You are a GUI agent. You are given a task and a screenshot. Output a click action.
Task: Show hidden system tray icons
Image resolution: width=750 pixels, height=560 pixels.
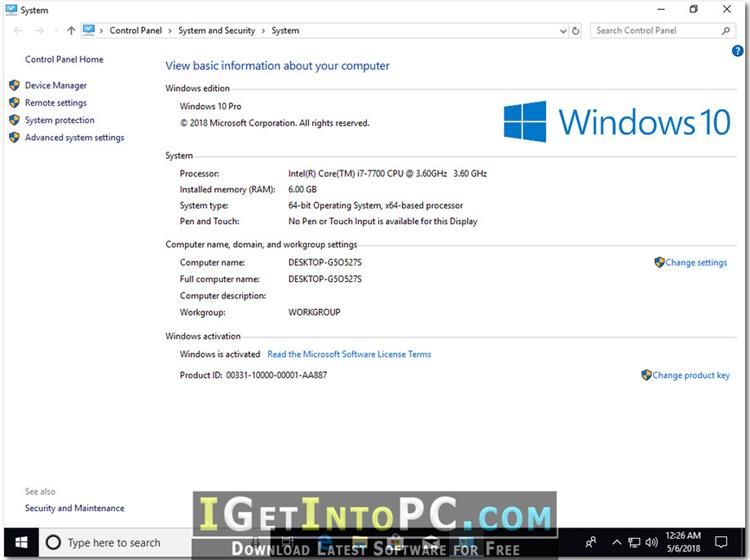click(x=617, y=542)
